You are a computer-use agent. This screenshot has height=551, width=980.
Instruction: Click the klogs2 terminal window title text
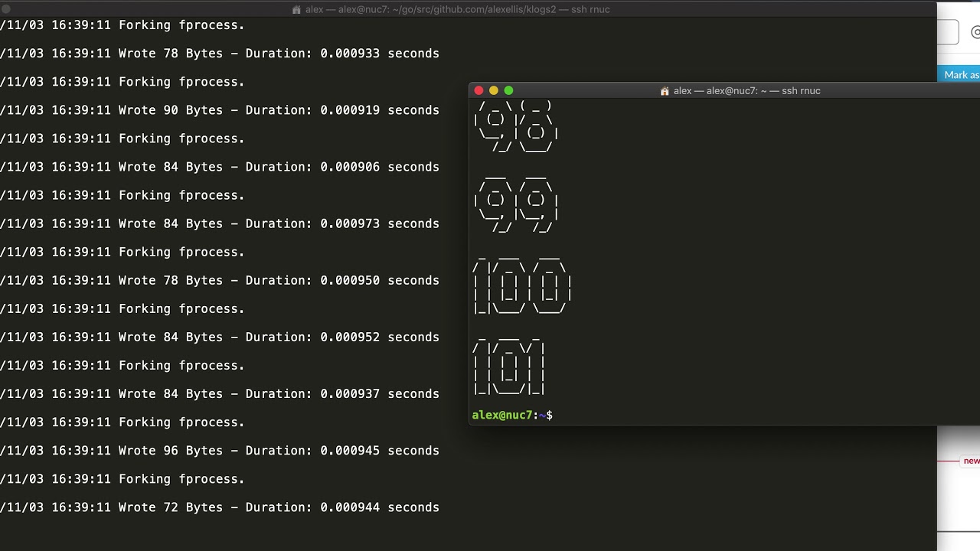[457, 9]
